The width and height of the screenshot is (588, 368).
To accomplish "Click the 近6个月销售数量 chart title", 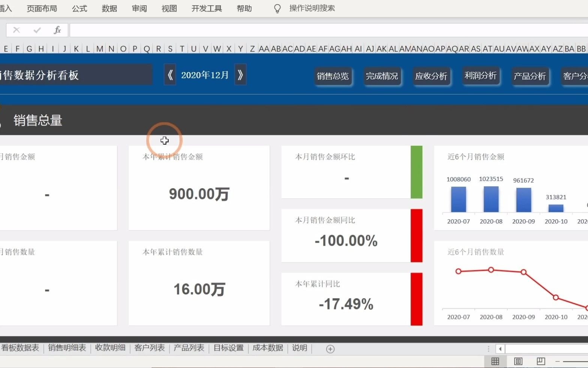I will pyautogui.click(x=476, y=252).
